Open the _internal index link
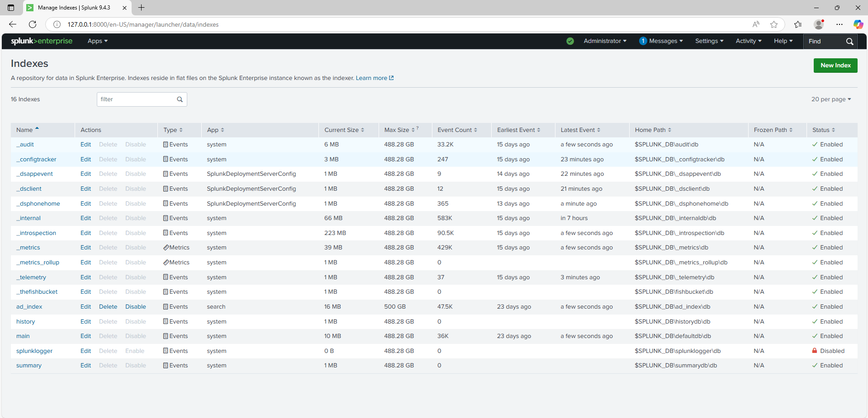The height and width of the screenshot is (418, 868). [x=28, y=218]
